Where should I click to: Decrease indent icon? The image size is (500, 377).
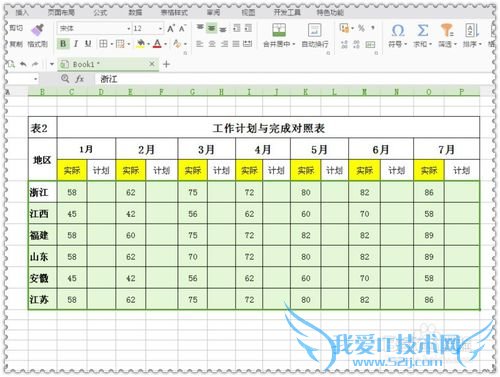tap(237, 28)
